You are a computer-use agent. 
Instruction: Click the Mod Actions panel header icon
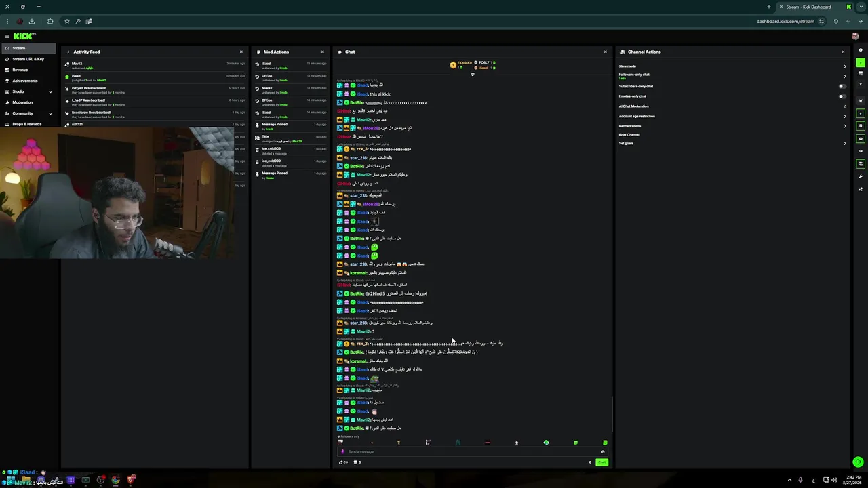coord(258,52)
